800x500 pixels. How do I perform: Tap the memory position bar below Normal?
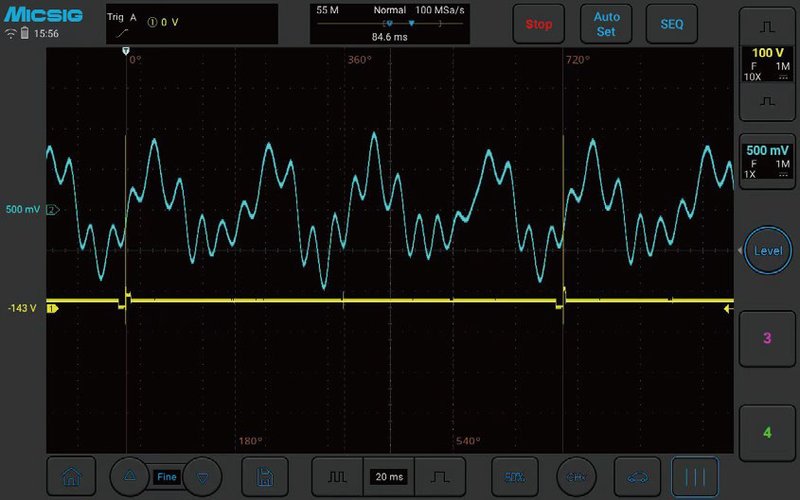(389, 23)
